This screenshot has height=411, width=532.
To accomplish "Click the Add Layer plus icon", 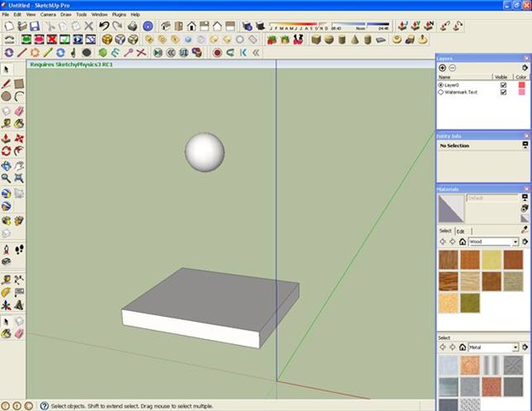I will coord(442,68).
